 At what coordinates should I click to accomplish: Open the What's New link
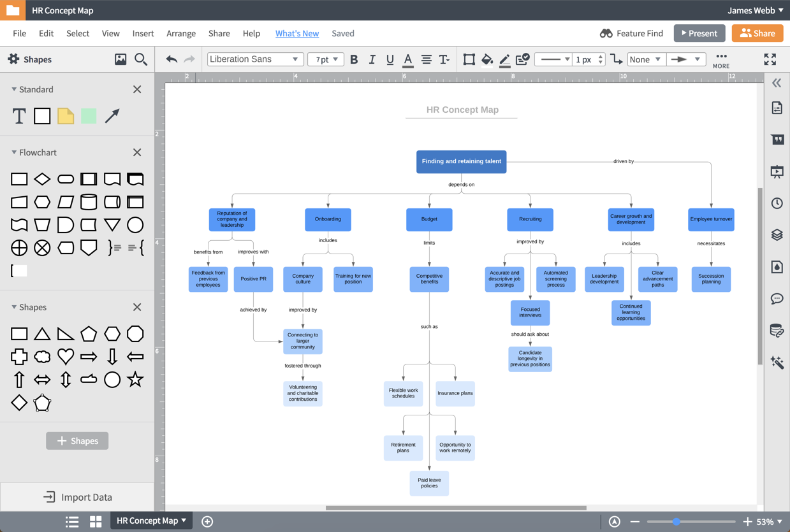point(297,33)
